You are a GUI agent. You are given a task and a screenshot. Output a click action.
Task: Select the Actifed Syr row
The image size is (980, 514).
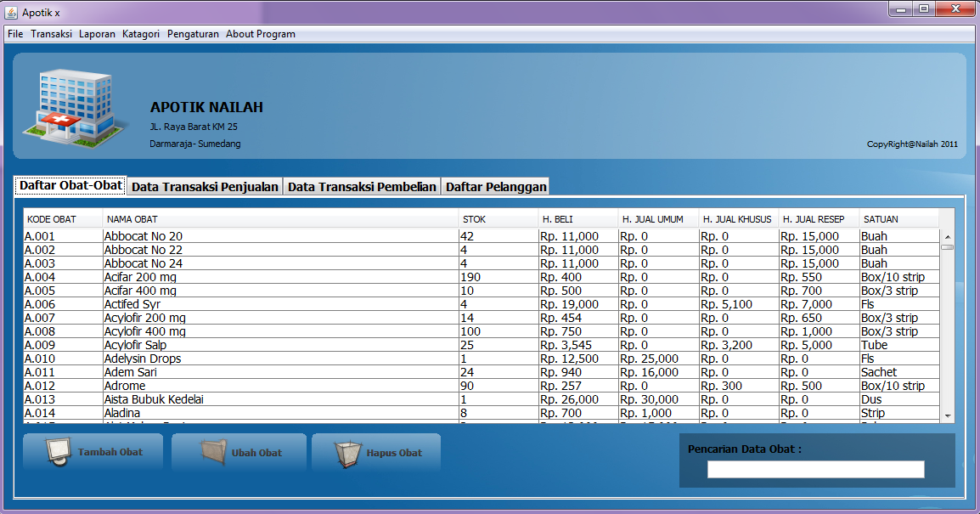click(x=482, y=304)
